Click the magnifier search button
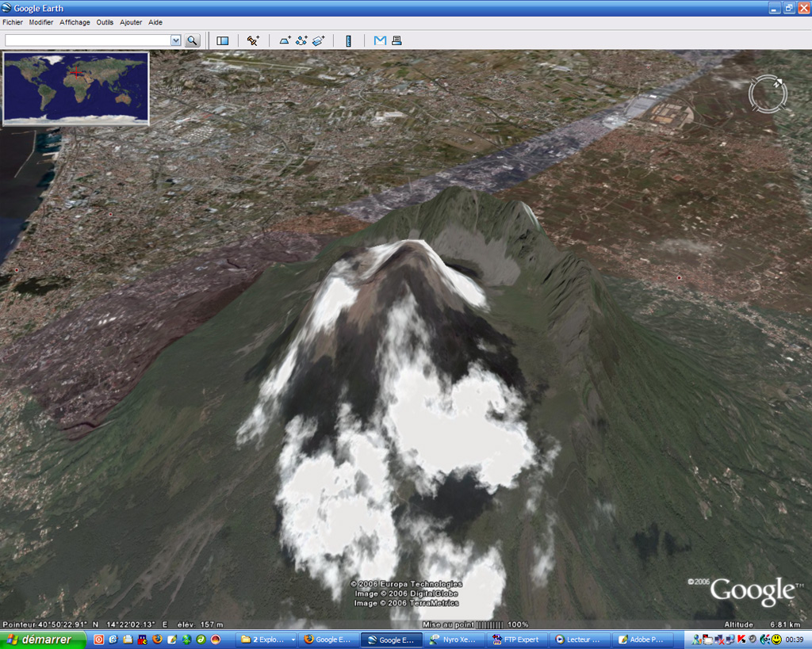812x649 pixels. 192,40
